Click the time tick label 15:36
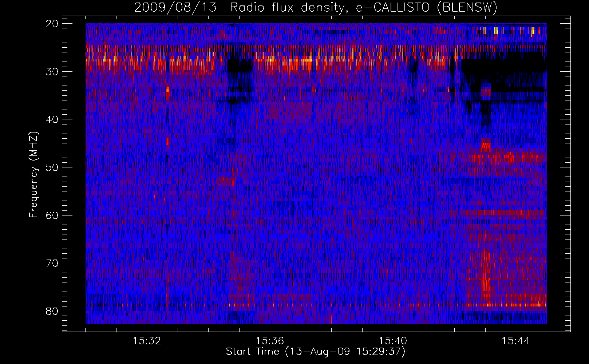 270,341
